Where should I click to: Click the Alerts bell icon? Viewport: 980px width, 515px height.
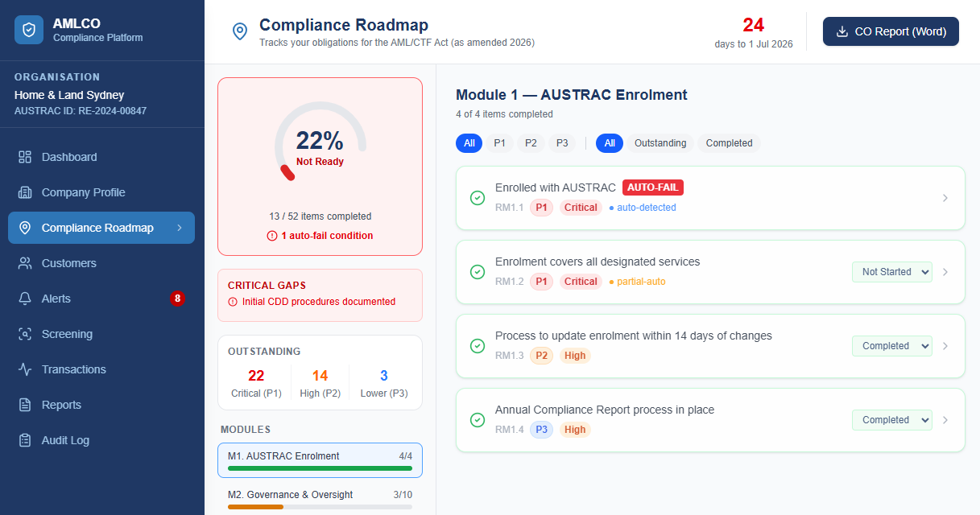pyautogui.click(x=25, y=299)
